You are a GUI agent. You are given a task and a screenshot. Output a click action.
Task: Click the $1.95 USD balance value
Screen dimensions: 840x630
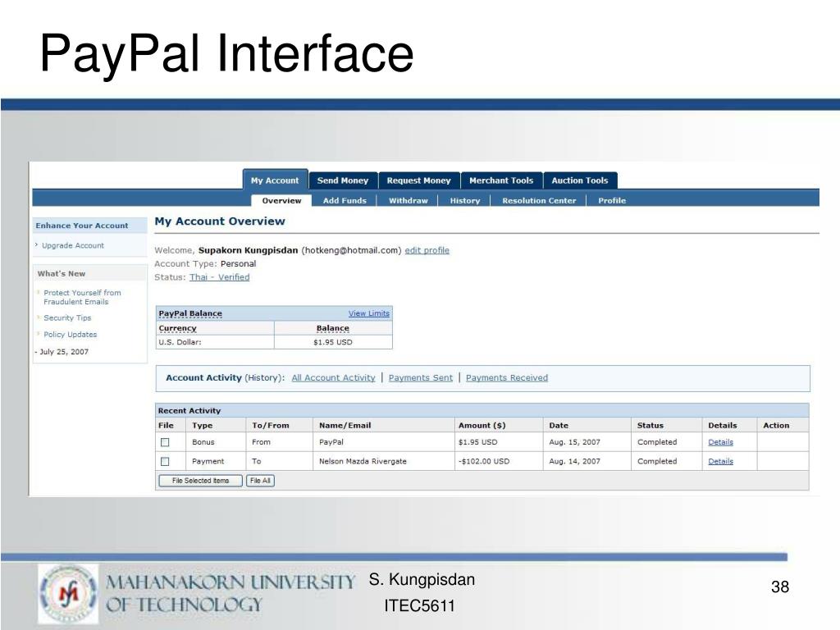click(x=333, y=342)
